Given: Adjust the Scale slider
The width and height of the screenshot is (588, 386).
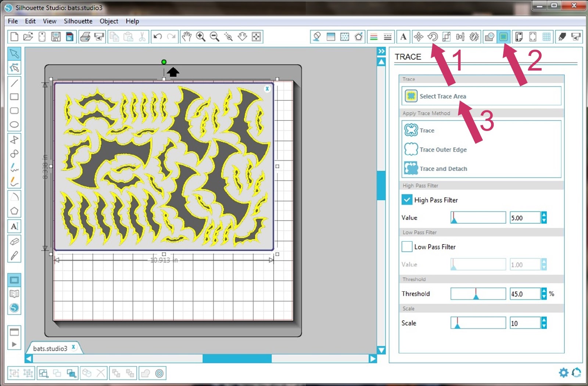Looking at the screenshot, I should pos(478,323).
